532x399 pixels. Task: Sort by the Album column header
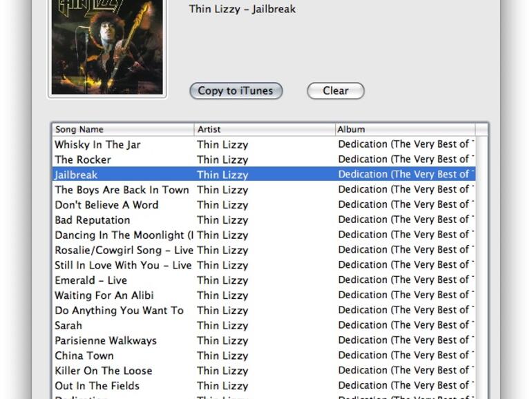click(x=405, y=130)
